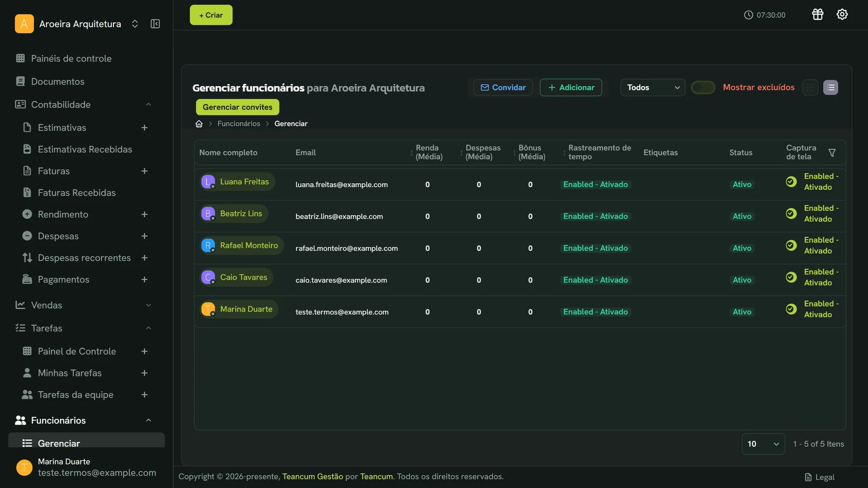868x488 pixels.
Task: Click screen capture check icon for Luana Freitas
Action: [x=791, y=182]
